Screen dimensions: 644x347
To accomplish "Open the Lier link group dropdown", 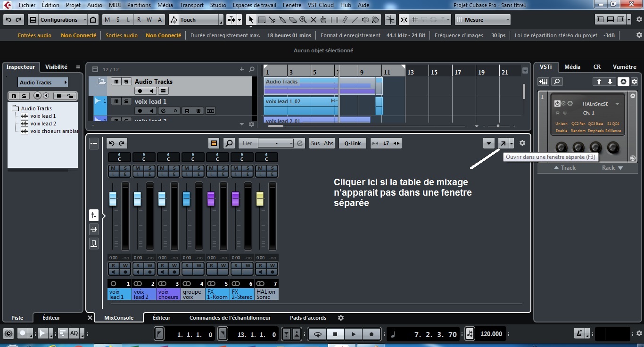I will click(x=276, y=143).
